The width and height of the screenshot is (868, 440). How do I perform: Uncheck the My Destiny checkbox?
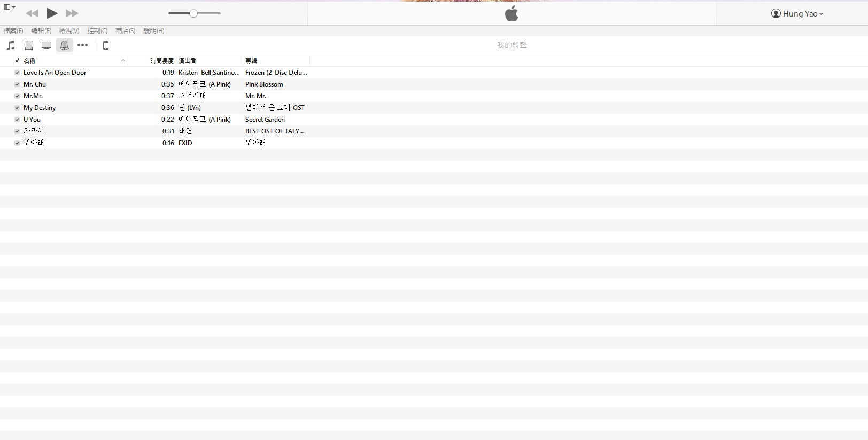17,108
